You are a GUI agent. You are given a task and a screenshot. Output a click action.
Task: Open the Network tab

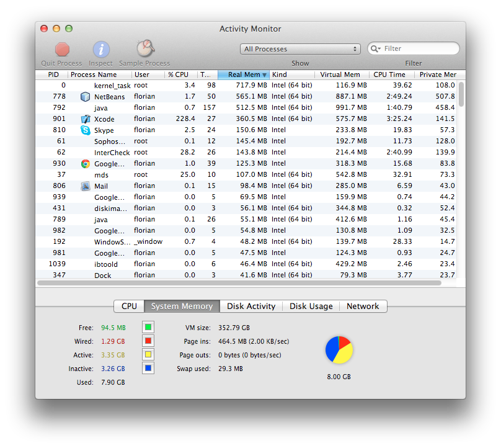pyautogui.click(x=363, y=306)
